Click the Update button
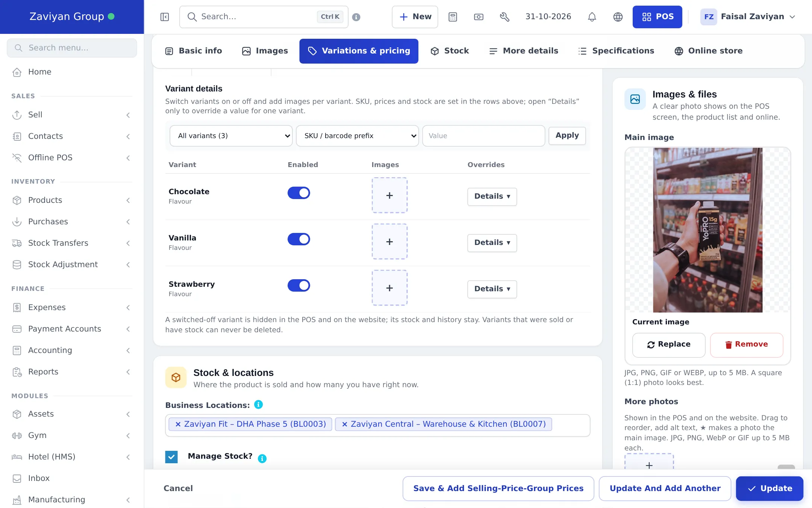Screen dimensions: 812x508 pos(770,488)
